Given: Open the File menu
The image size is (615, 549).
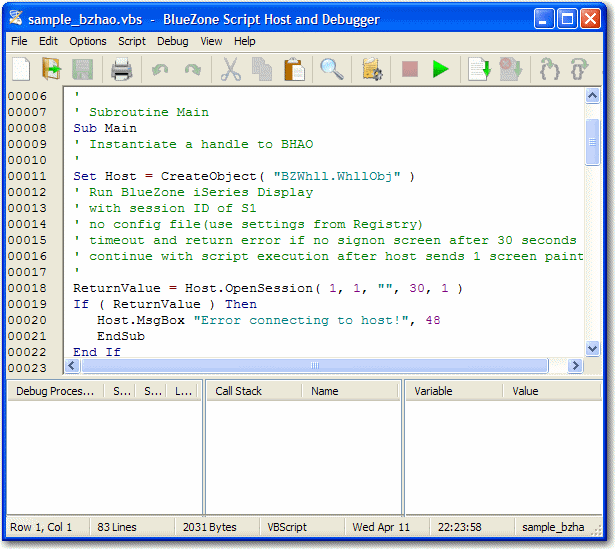Looking at the screenshot, I should pos(19,41).
